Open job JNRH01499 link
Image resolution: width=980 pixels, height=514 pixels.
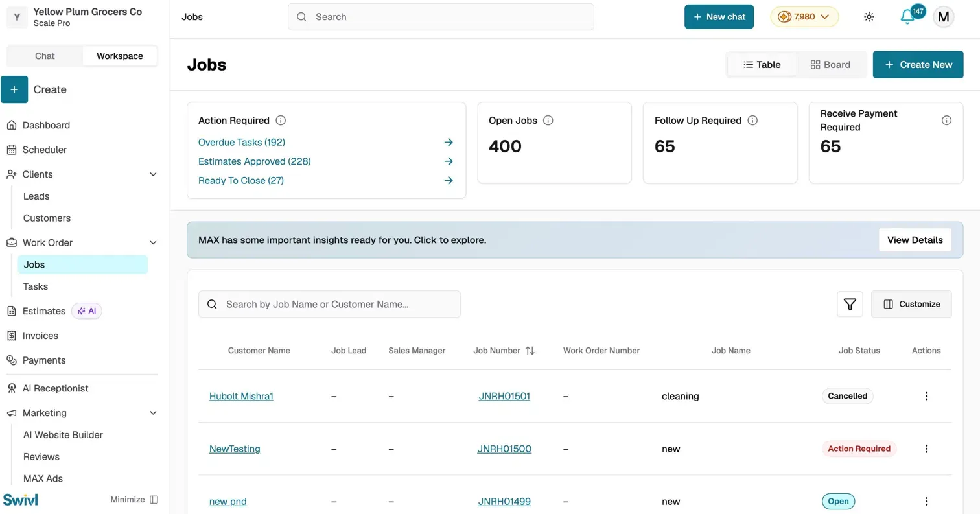tap(504, 501)
